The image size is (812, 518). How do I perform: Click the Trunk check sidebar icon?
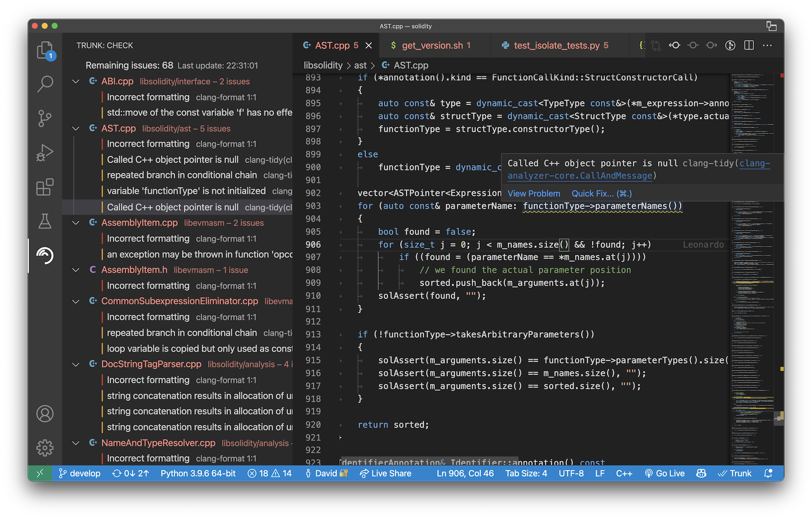(x=45, y=256)
